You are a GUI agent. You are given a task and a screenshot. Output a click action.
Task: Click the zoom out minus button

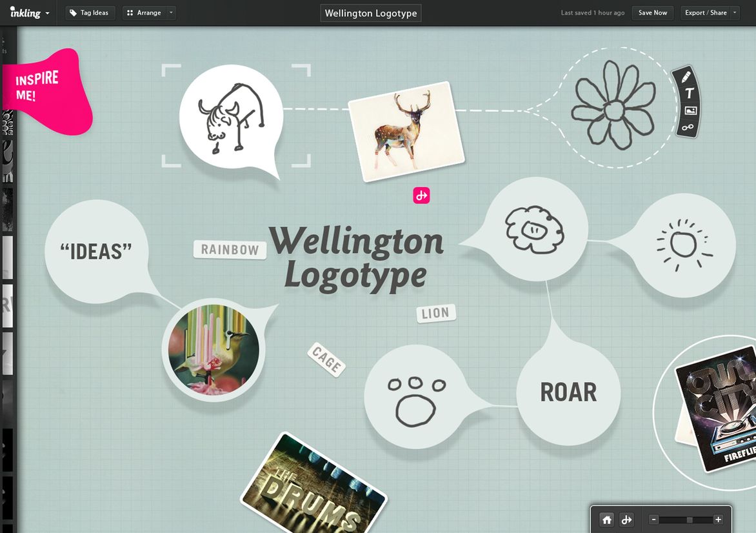pos(654,519)
